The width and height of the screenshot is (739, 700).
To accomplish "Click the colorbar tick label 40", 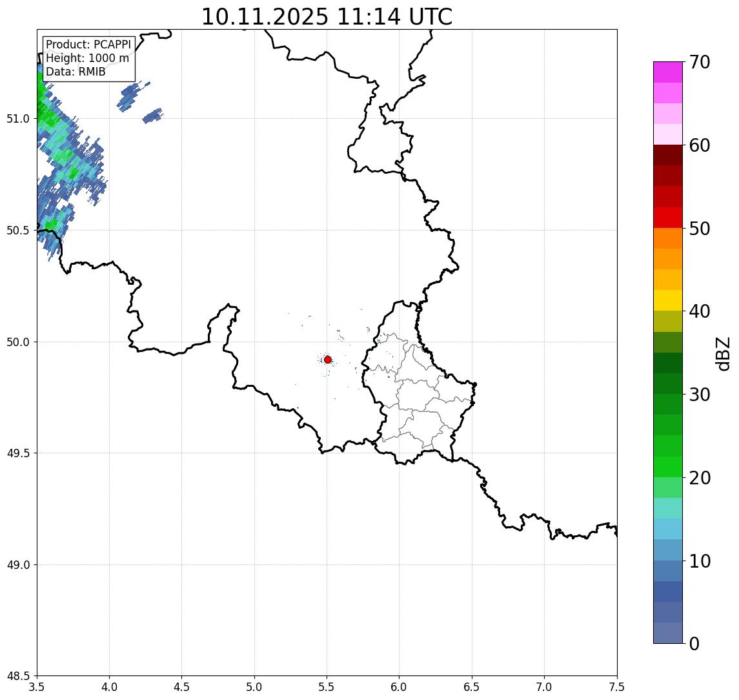I will (700, 311).
